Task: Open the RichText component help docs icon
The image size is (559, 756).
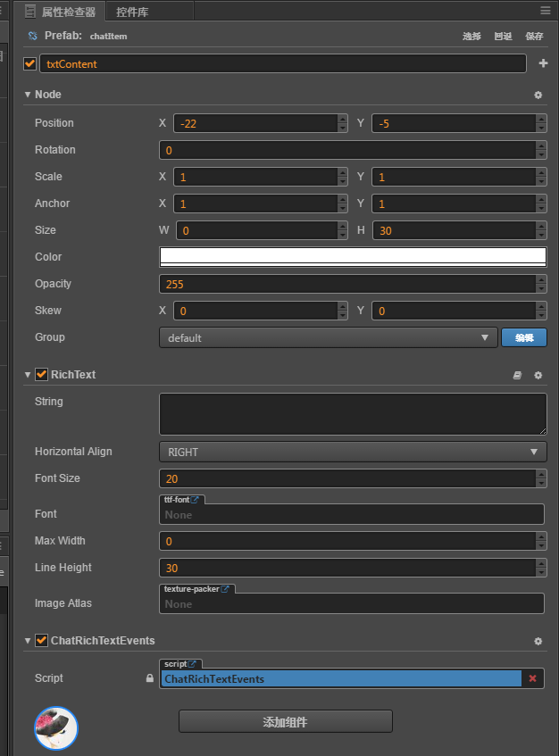Action: (x=517, y=376)
